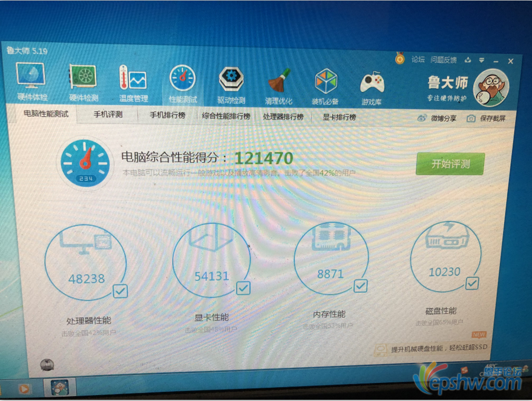Click the orange NEW badge
The width and height of the screenshot is (532, 401).
click(x=479, y=334)
